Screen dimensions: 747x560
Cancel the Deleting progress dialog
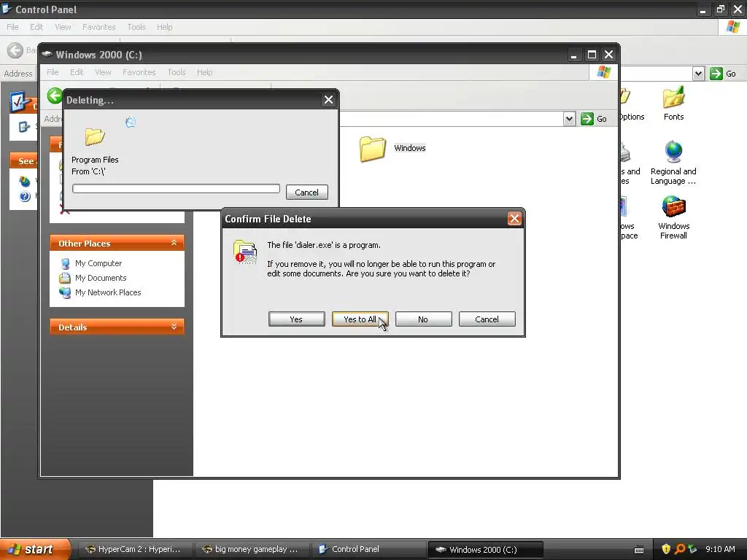(x=307, y=192)
